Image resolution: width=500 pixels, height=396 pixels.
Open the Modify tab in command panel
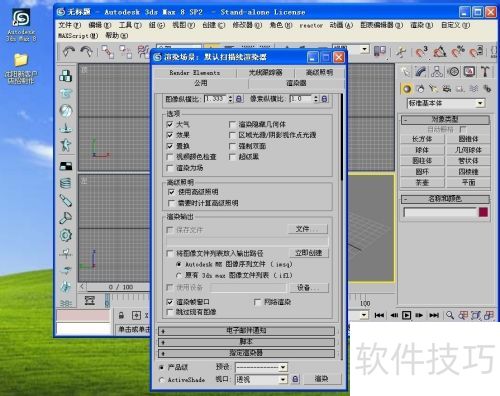tap(421, 71)
